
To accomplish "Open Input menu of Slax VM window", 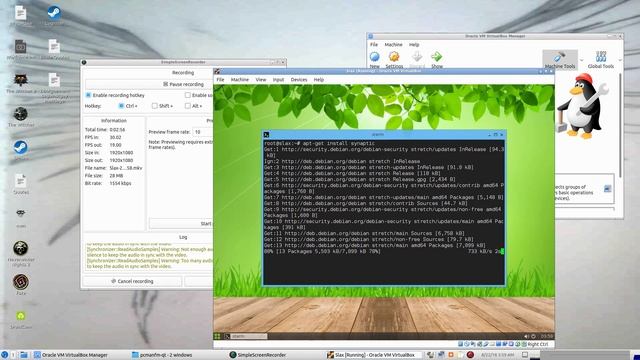I will click(278, 80).
